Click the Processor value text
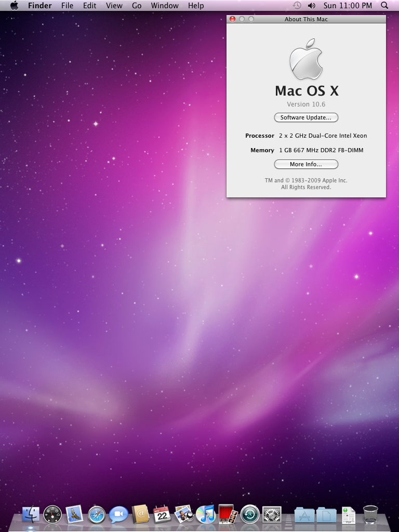The image size is (399, 532). (323, 136)
